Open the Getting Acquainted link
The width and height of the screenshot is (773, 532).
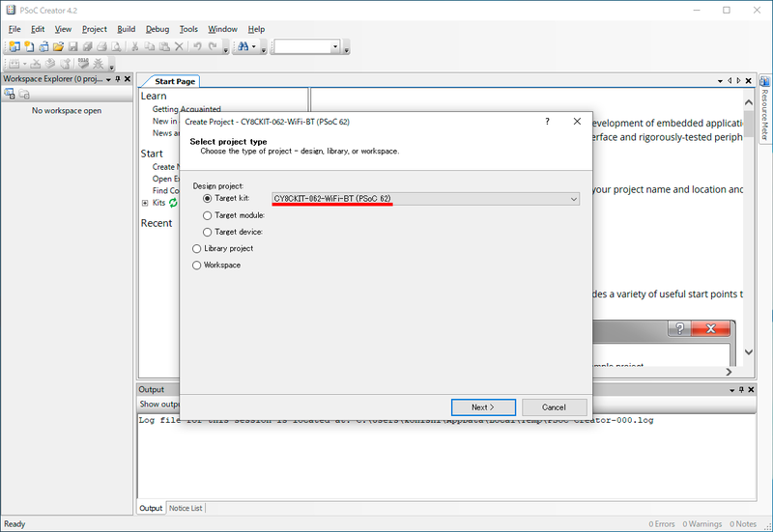186,109
